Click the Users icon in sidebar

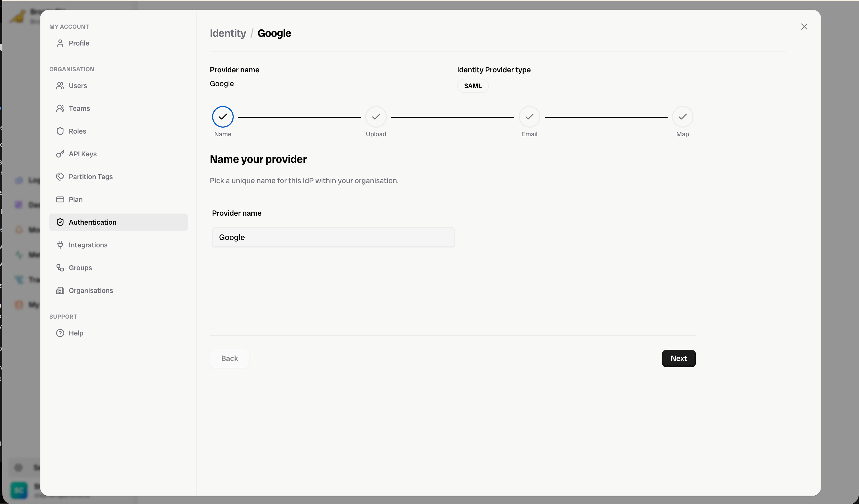click(x=60, y=86)
